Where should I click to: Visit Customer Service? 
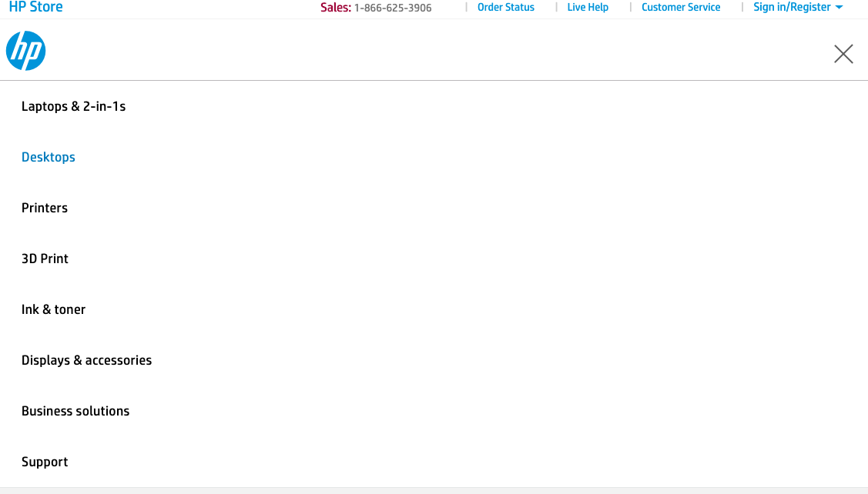click(x=681, y=7)
